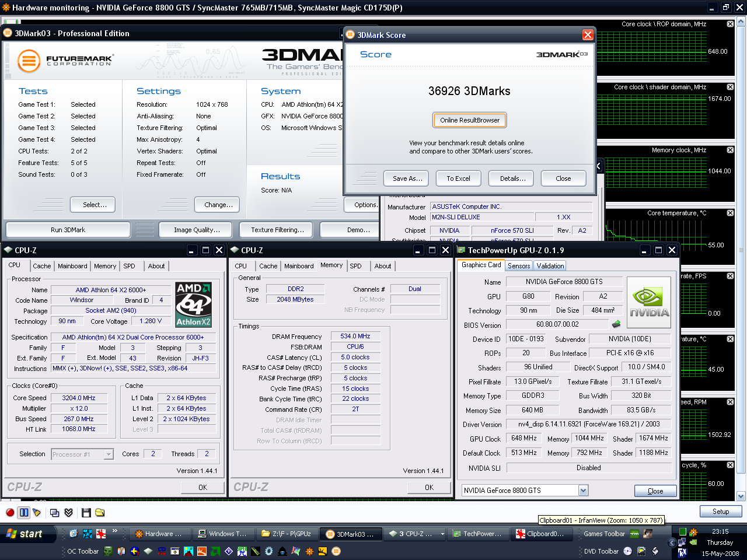Click the orange 3DMark03 icon in OC Toolbar

(x=336, y=551)
